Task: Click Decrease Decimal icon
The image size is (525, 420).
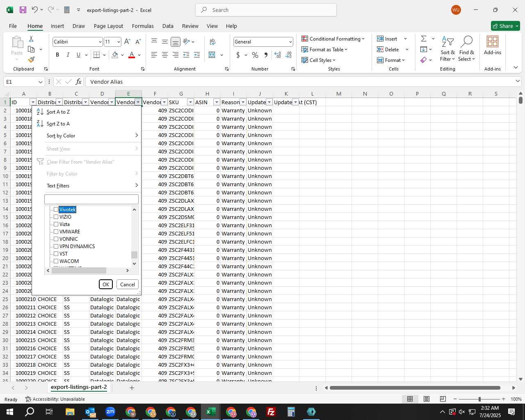Action: point(288,55)
